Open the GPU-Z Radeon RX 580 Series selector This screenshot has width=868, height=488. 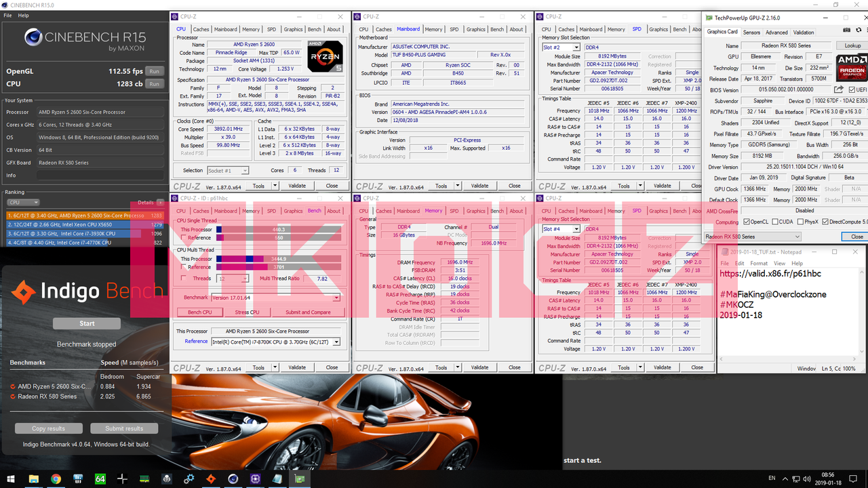(753, 237)
